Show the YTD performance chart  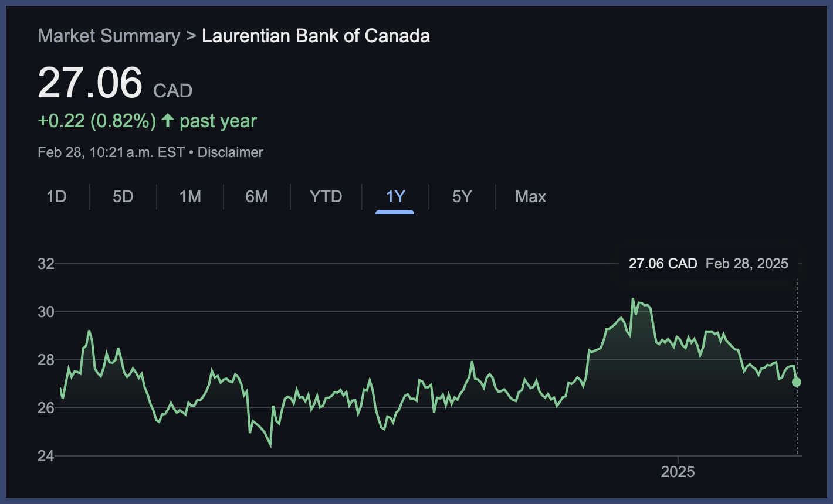pos(324,197)
